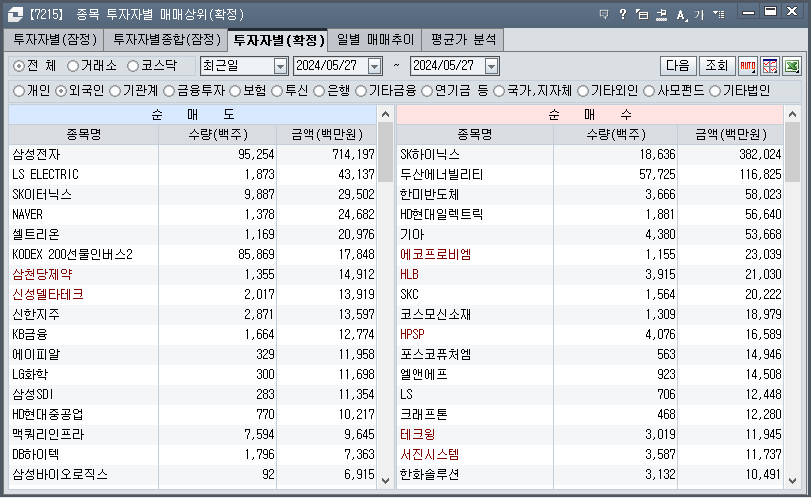Image resolution: width=811 pixels, height=498 pixels.
Task: Select the 개인 investor radio button
Action: pyautogui.click(x=19, y=91)
